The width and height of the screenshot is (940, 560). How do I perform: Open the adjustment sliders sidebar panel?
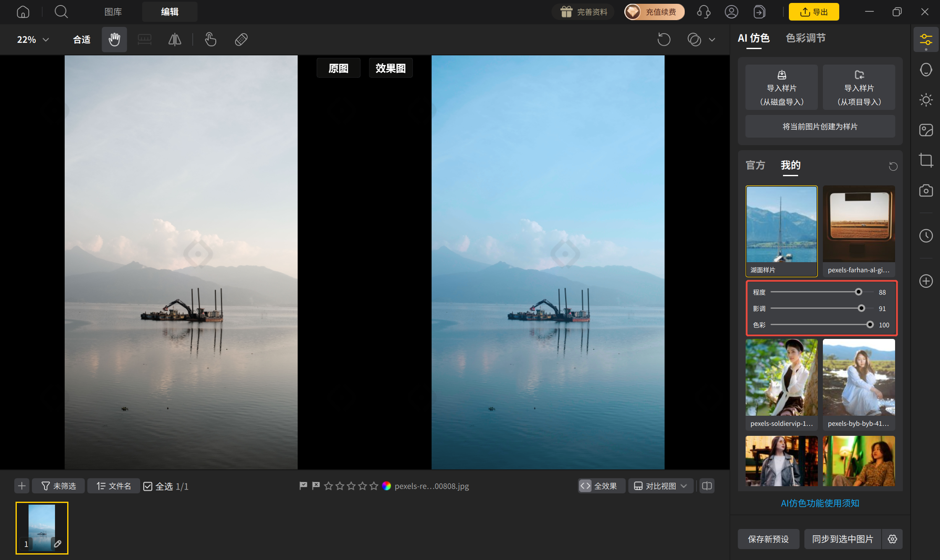click(x=926, y=40)
